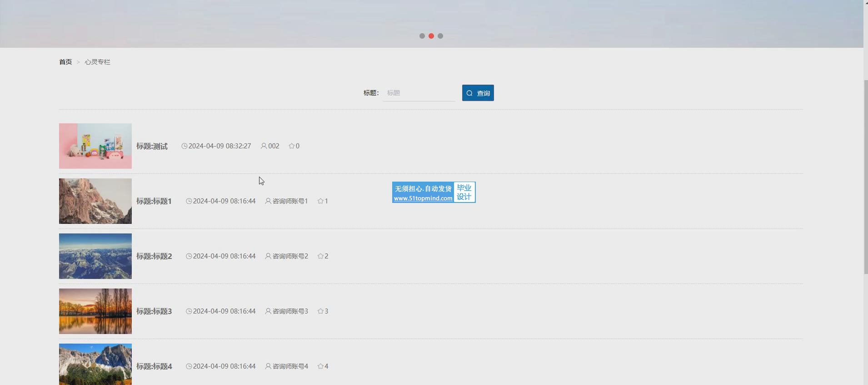Open thumbnail of 标题:标题4 article
The image size is (868, 385).
click(x=95, y=364)
